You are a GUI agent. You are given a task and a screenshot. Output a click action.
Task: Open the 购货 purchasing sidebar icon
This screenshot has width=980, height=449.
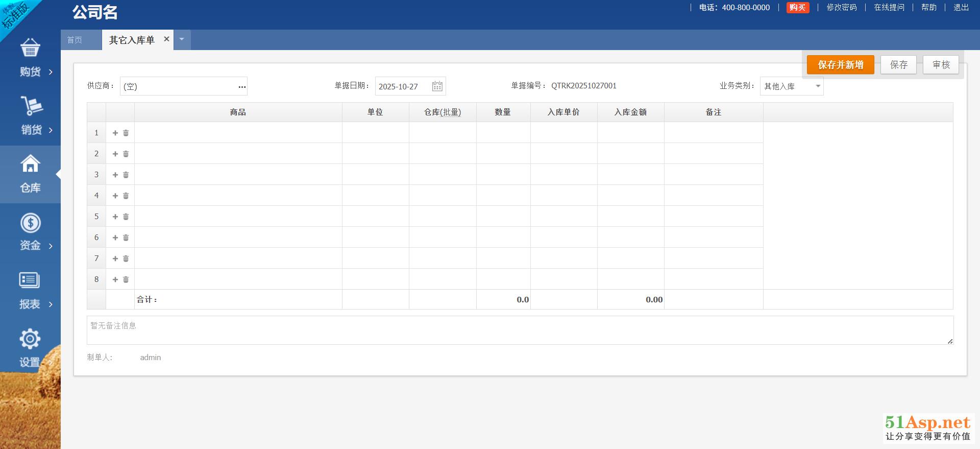(x=30, y=49)
